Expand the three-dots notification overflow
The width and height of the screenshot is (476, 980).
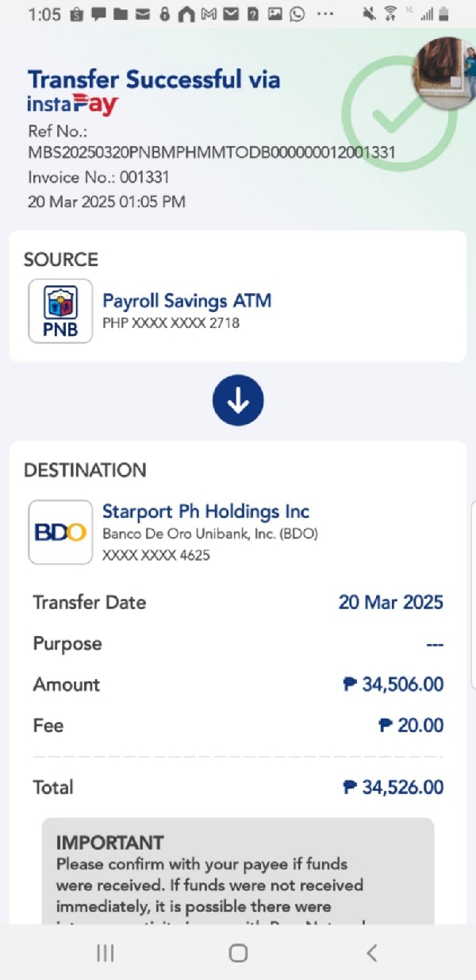tap(325, 14)
